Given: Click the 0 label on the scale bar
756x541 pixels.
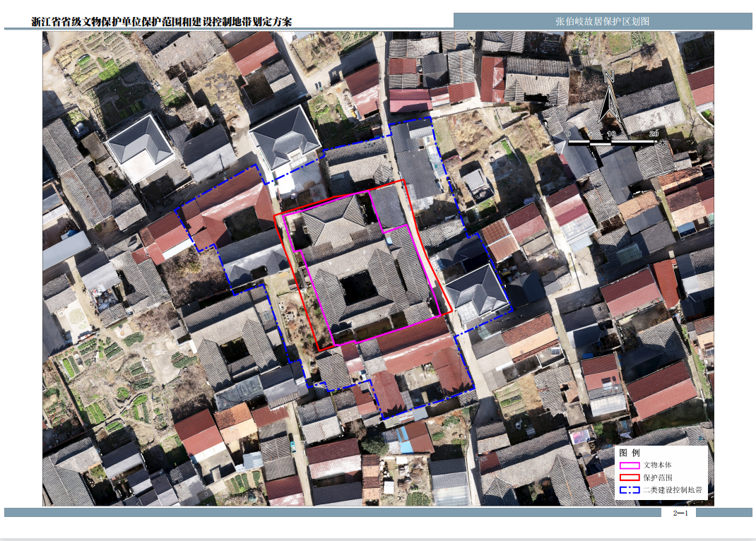Looking at the screenshot, I should [568, 133].
